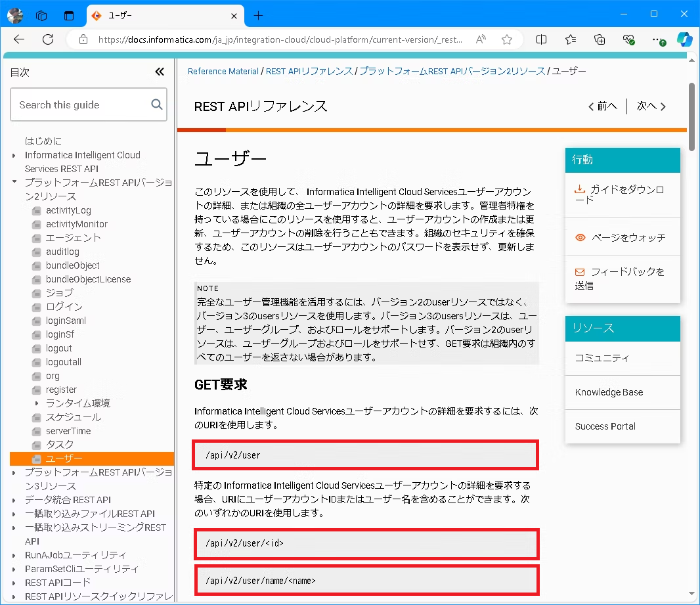This screenshot has width=700, height=605.
Task: Open bundleObject topic in contents
Action: [73, 265]
